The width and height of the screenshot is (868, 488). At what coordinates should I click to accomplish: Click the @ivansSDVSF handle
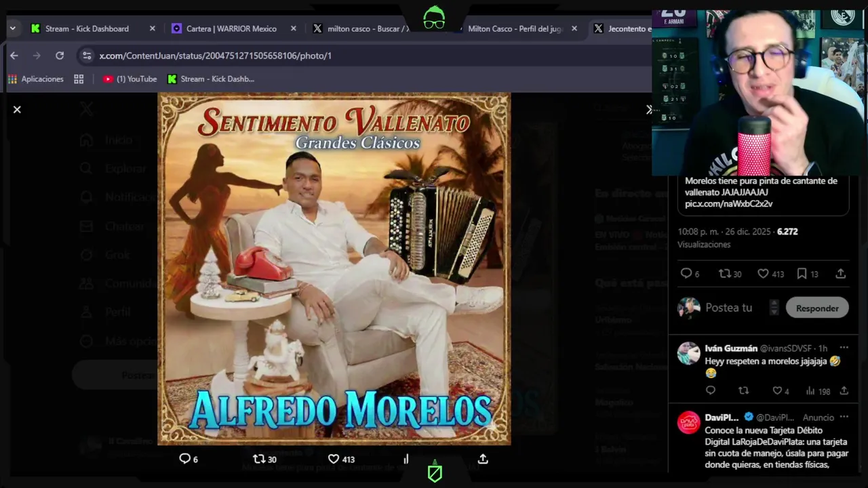786,348
